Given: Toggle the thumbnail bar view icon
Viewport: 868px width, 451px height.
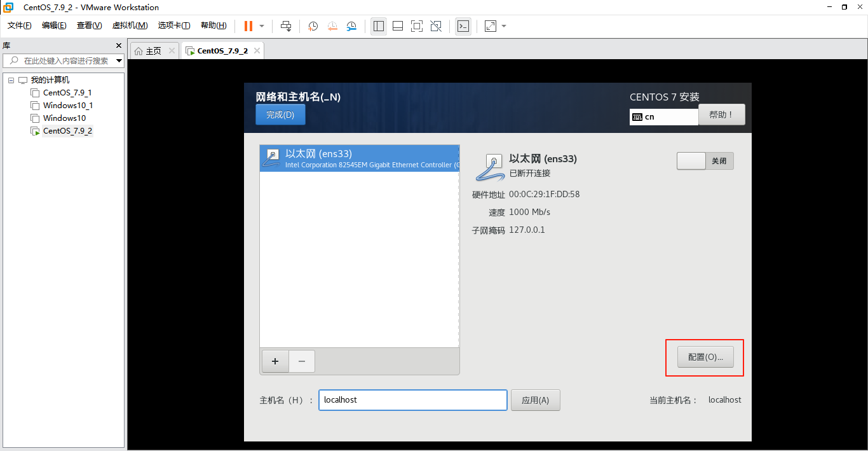Looking at the screenshot, I should point(398,26).
